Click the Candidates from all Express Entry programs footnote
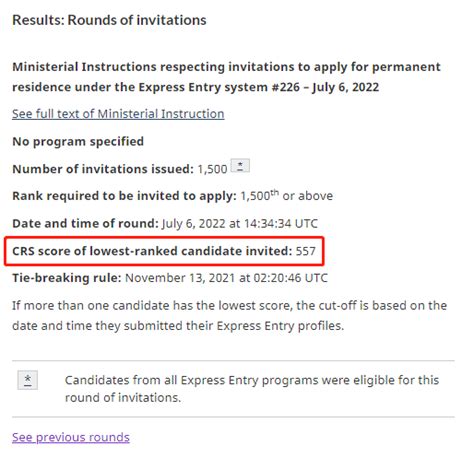Screen dimensions: 474x458 (x=252, y=389)
